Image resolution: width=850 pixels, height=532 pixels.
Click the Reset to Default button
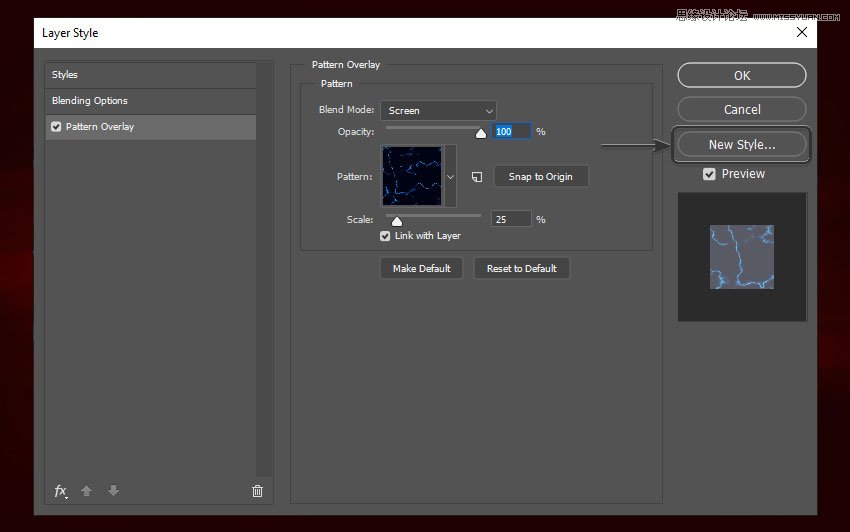tap(522, 268)
